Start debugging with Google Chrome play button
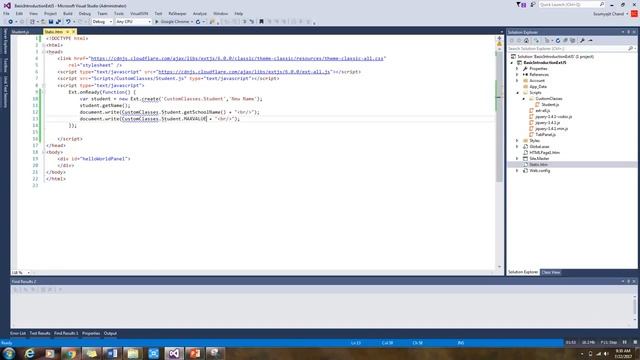 156,22
